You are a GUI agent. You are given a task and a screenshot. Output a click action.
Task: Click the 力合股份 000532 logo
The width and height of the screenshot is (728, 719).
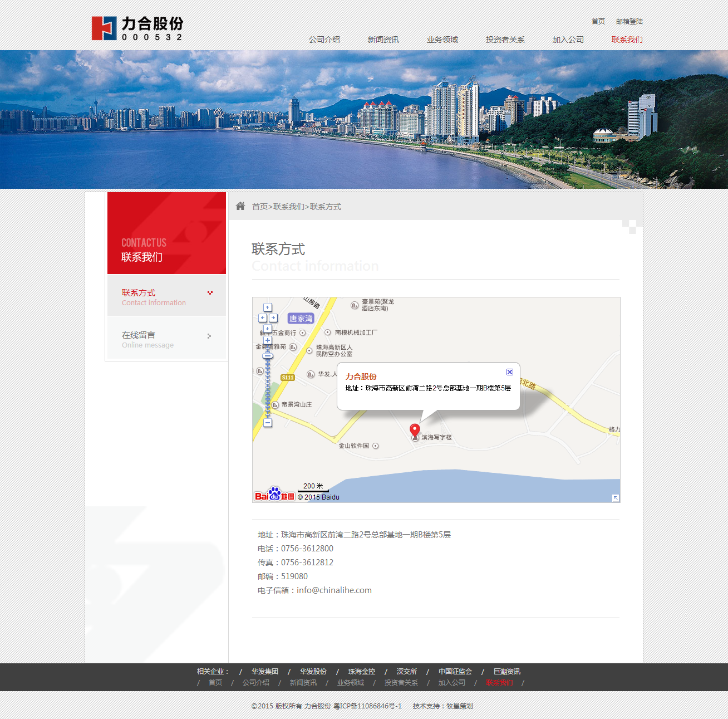pos(137,28)
